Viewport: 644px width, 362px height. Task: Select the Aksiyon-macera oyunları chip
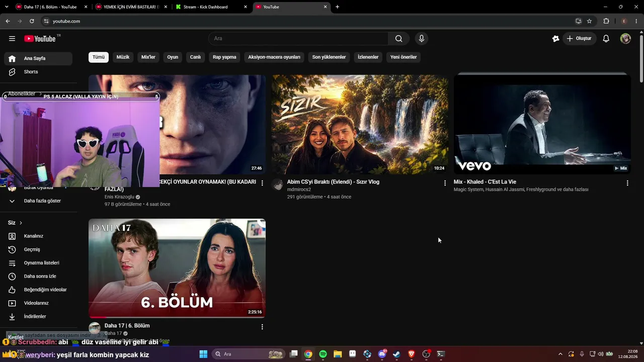coord(274,57)
